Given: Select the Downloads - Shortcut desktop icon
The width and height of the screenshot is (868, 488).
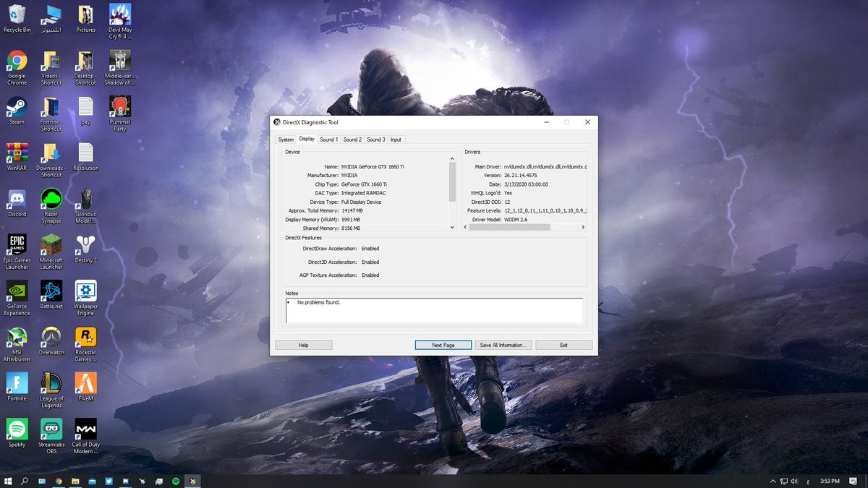Looking at the screenshot, I should (51, 160).
